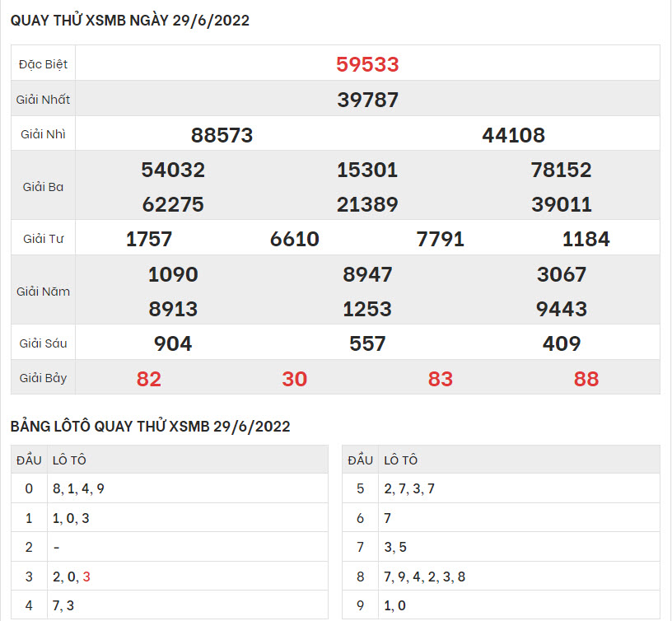Select the first prize number 39787
Image resolution: width=672 pixels, height=621 pixels.
point(367,100)
